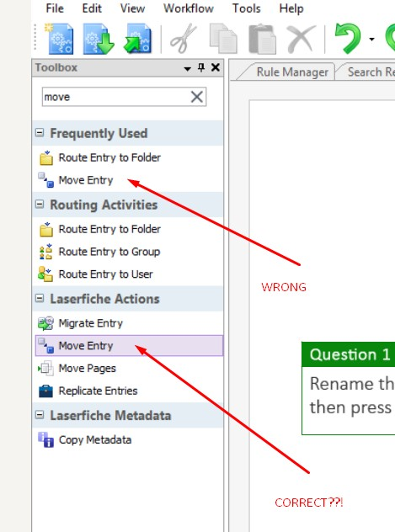
Task: Collapse the Laserfiche Actions section
Action: pyautogui.click(x=40, y=298)
